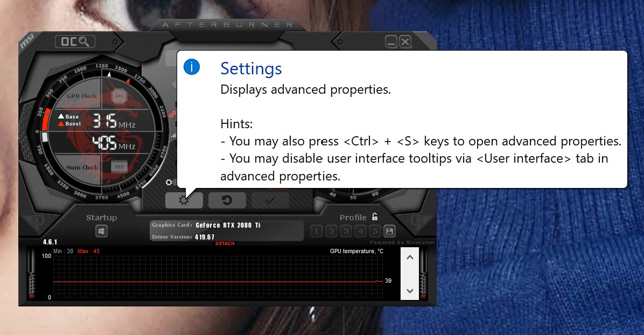
Task: Click the "315 MHz" base clock readout
Action: coord(114,121)
